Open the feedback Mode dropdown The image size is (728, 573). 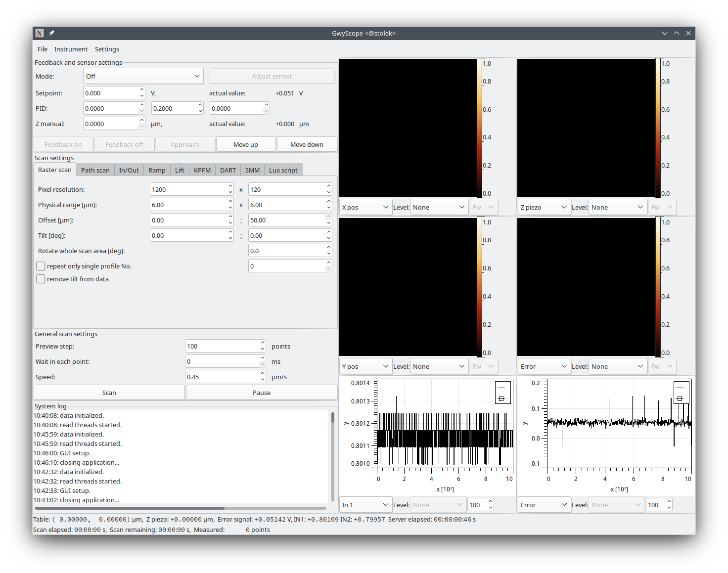pyautogui.click(x=143, y=76)
